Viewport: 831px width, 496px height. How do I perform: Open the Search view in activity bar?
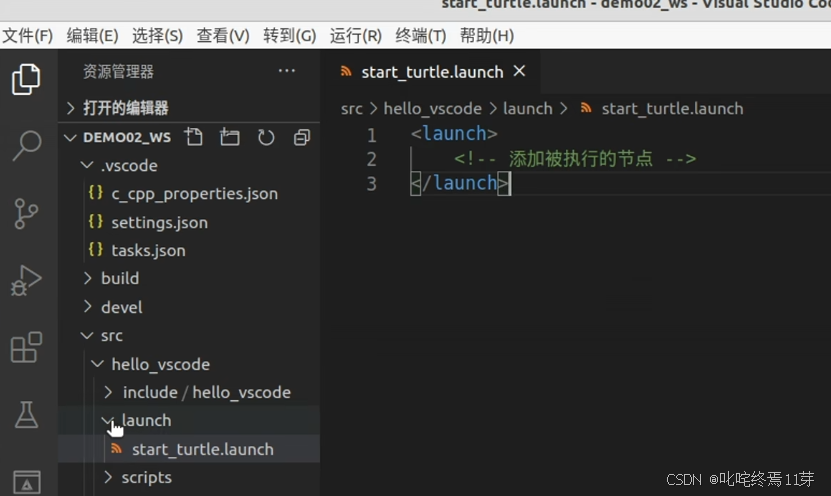point(26,145)
